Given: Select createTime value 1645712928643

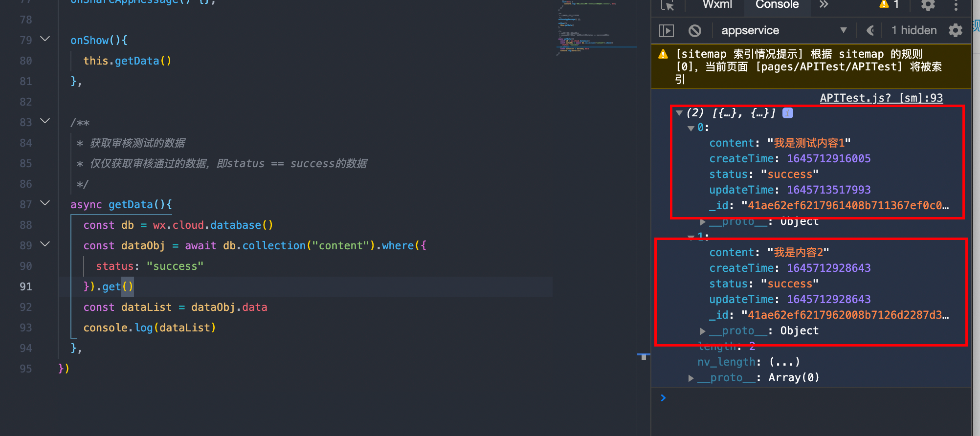Looking at the screenshot, I should (x=828, y=268).
